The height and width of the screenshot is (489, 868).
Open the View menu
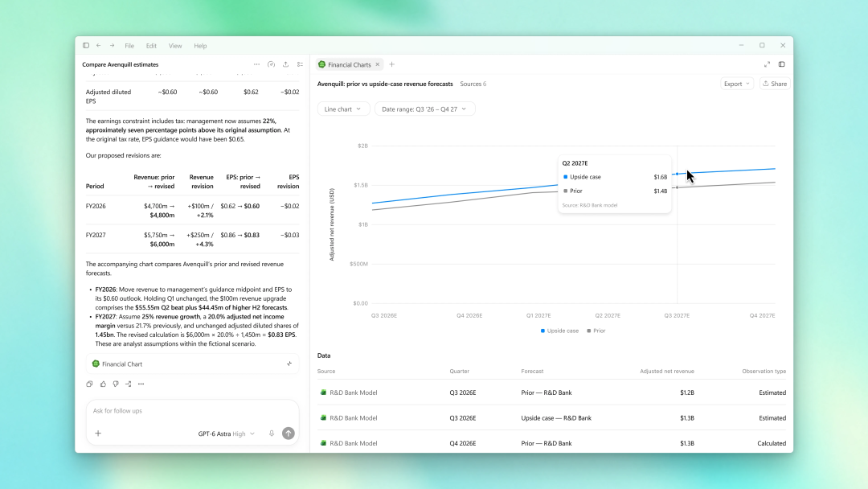tap(175, 46)
